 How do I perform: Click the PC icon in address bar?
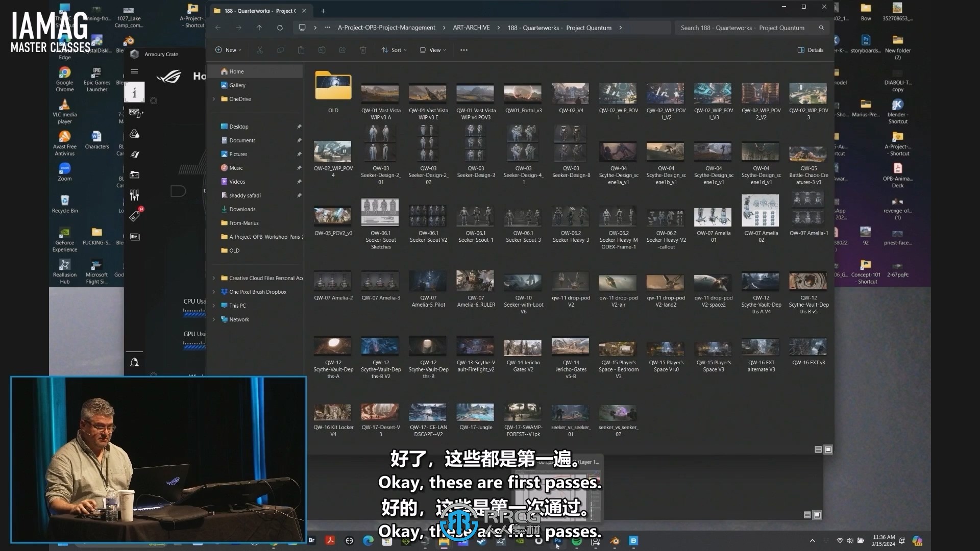click(x=302, y=28)
